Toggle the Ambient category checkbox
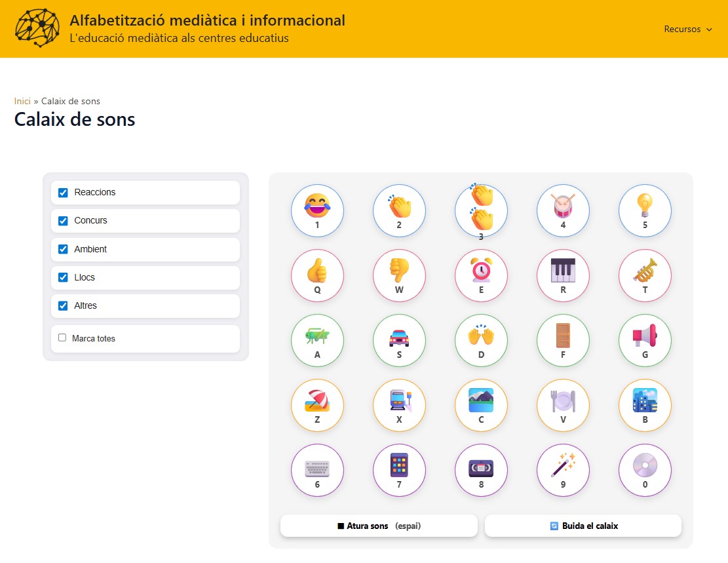Image resolution: width=728 pixels, height=563 pixels. coord(63,249)
